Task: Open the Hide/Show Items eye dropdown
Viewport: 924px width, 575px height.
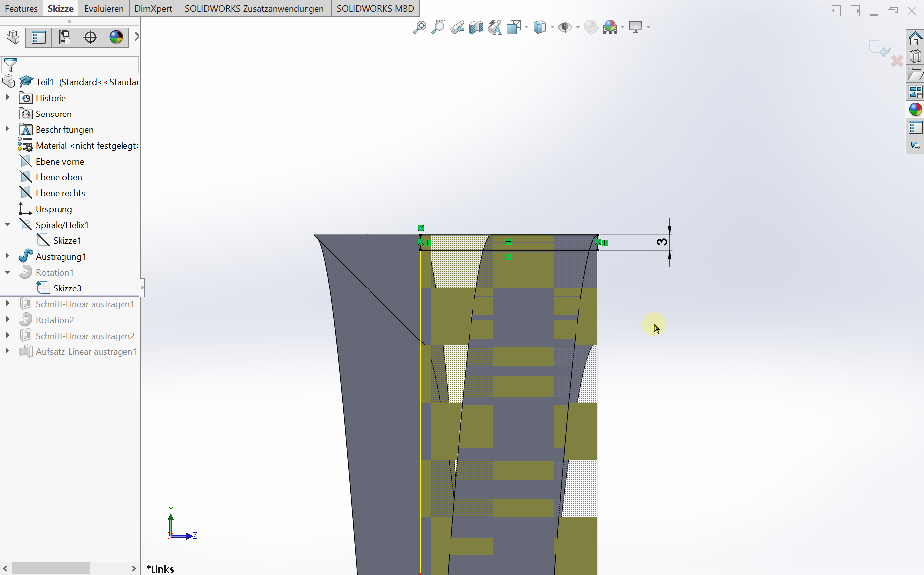Action: tap(578, 27)
